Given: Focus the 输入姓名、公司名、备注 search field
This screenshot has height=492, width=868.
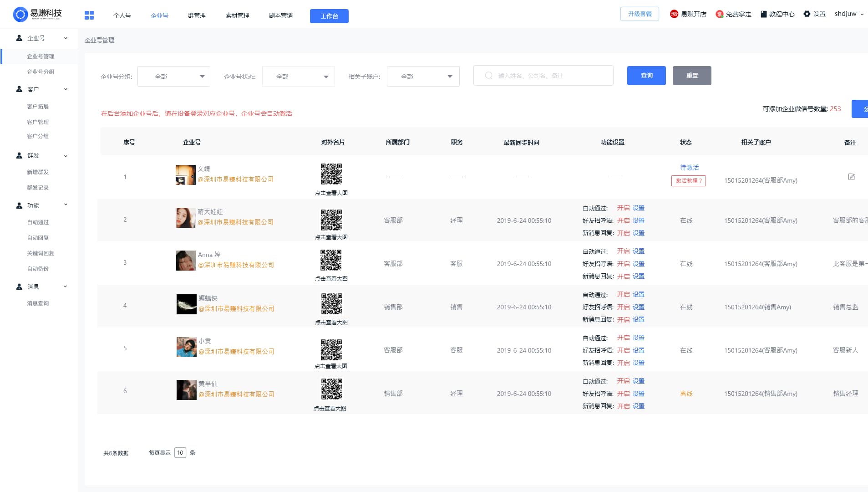Looking at the screenshot, I should pyautogui.click(x=543, y=76).
